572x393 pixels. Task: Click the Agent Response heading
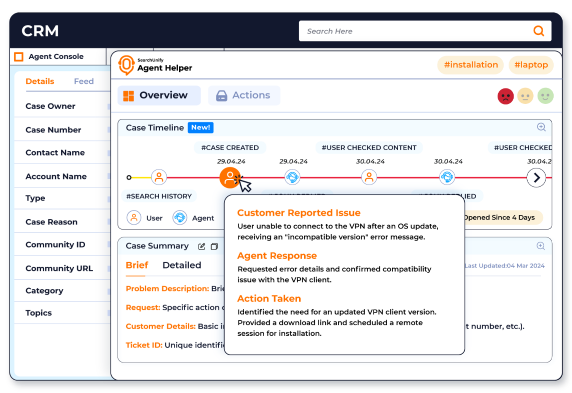click(x=277, y=256)
